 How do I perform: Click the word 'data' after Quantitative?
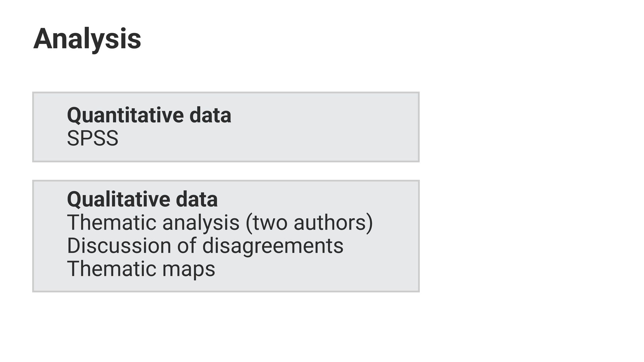[x=210, y=115]
